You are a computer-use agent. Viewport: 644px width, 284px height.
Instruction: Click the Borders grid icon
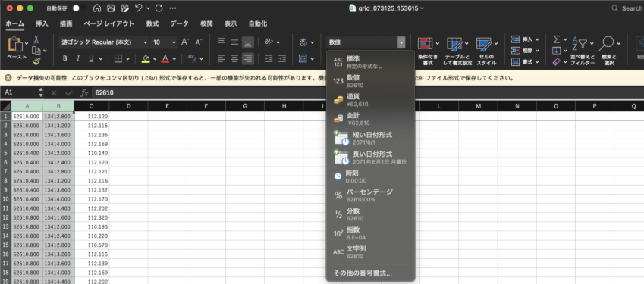(118, 58)
